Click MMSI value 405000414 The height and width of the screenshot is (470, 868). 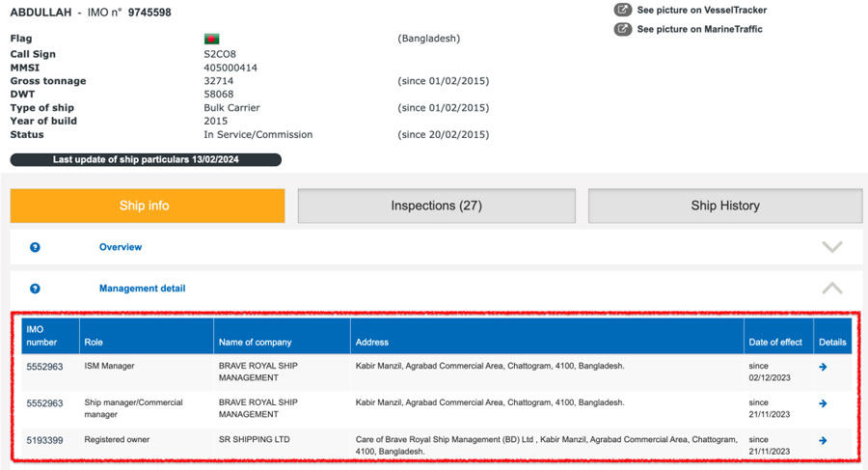(x=231, y=68)
